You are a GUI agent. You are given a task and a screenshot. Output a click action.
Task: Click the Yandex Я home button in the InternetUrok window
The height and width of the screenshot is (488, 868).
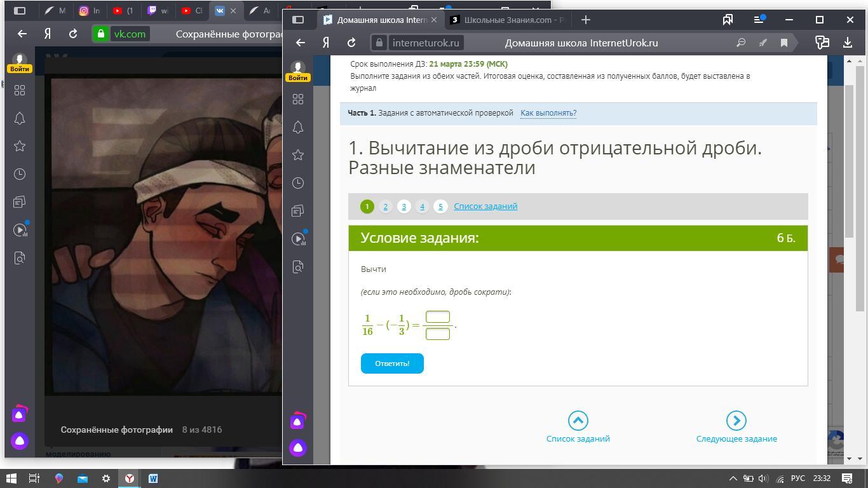pos(326,43)
